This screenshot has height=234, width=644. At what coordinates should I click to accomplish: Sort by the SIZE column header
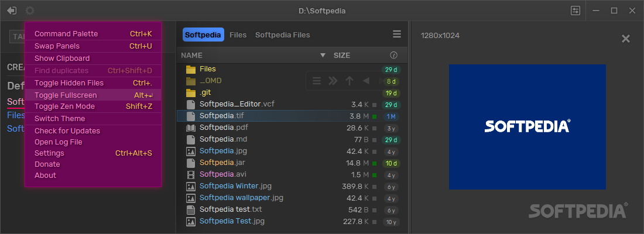[x=342, y=56]
